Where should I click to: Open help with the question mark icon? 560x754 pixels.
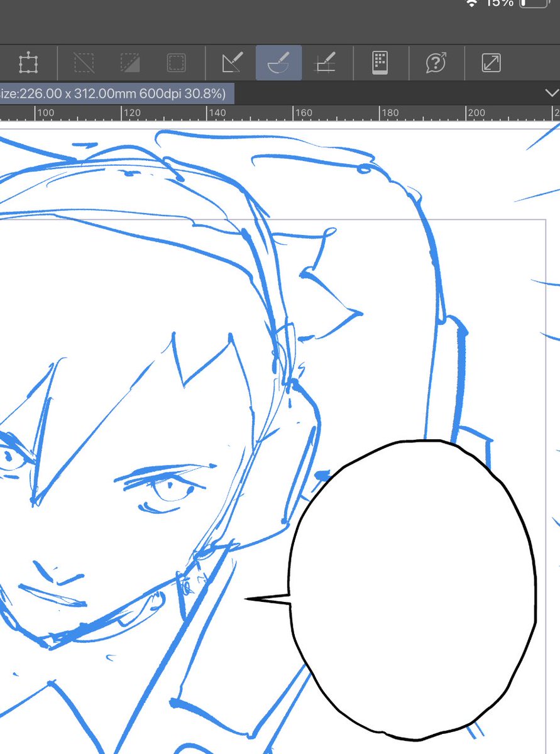click(x=436, y=63)
